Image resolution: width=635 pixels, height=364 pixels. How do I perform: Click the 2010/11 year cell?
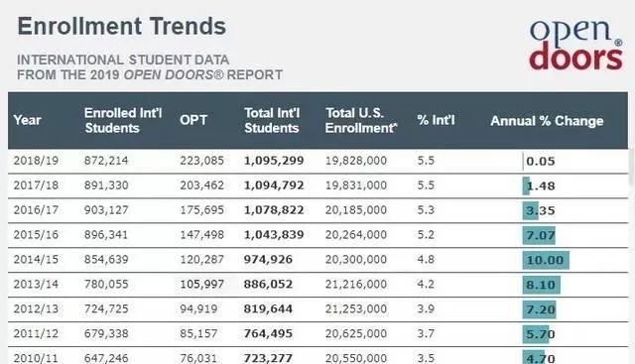[36, 358]
